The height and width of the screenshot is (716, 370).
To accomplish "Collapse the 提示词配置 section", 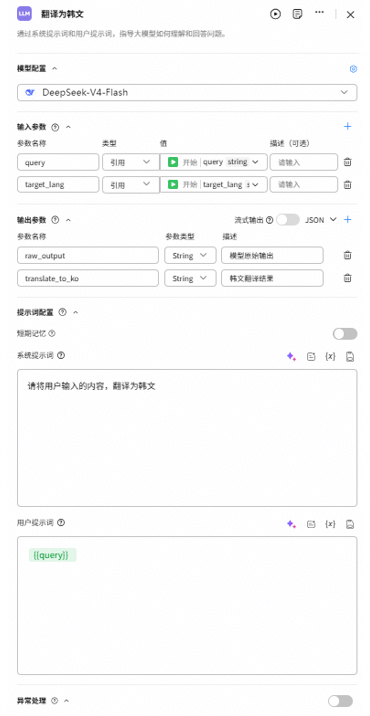I will [x=76, y=312].
